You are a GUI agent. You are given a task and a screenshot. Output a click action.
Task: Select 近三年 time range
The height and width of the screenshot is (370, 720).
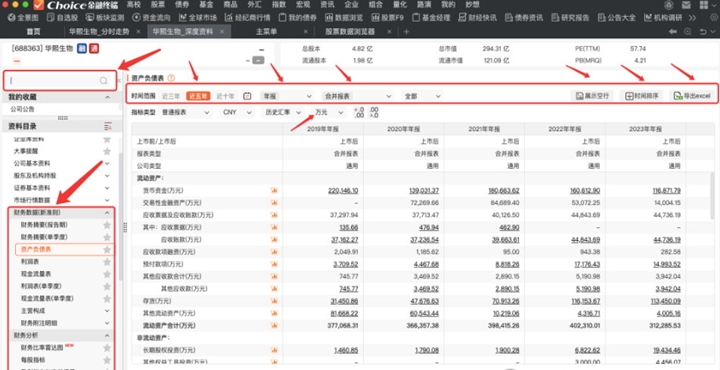tap(171, 96)
